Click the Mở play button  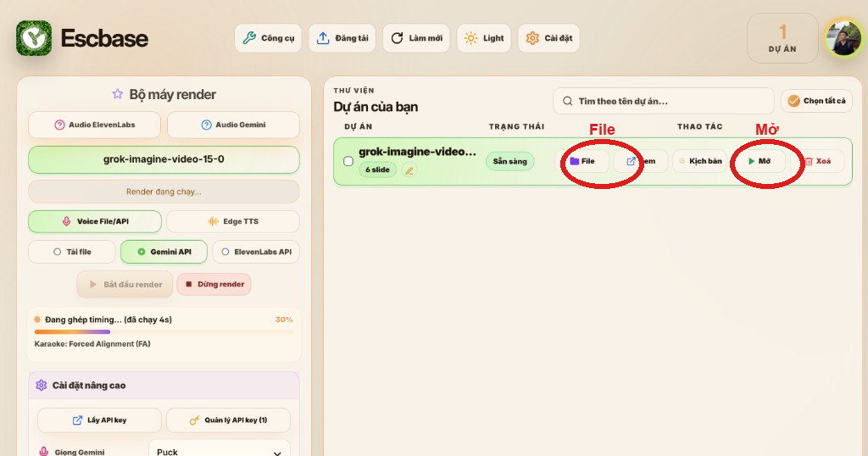(x=759, y=162)
